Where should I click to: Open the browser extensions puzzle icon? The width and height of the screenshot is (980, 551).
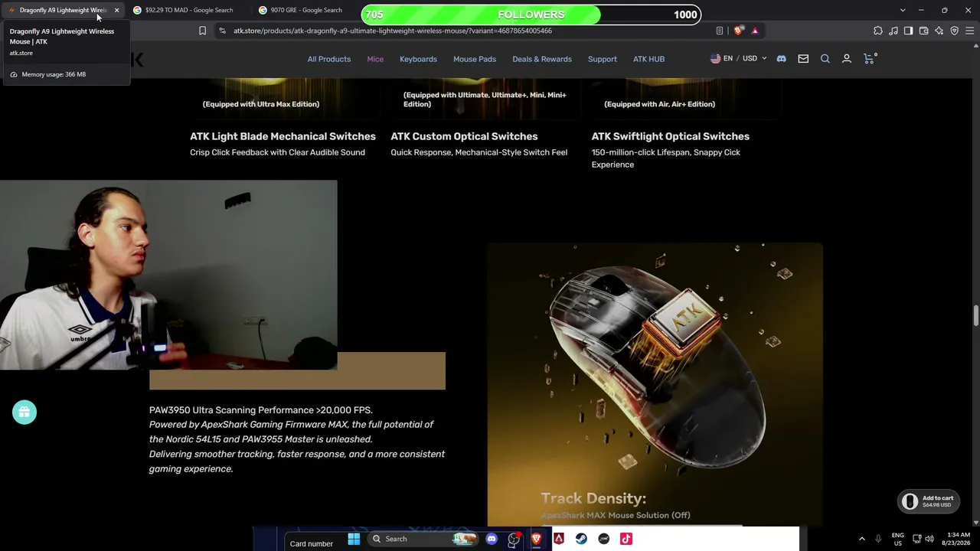pos(877,31)
